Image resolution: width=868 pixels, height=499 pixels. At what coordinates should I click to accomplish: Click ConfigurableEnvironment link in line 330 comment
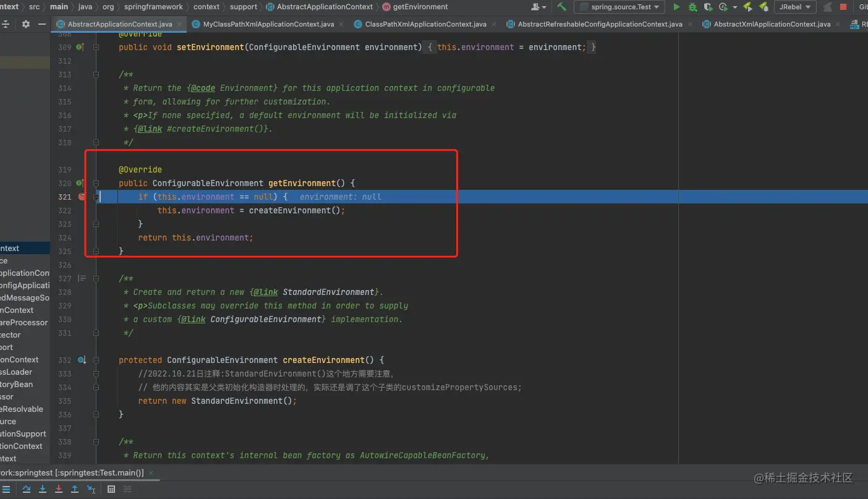(267, 319)
